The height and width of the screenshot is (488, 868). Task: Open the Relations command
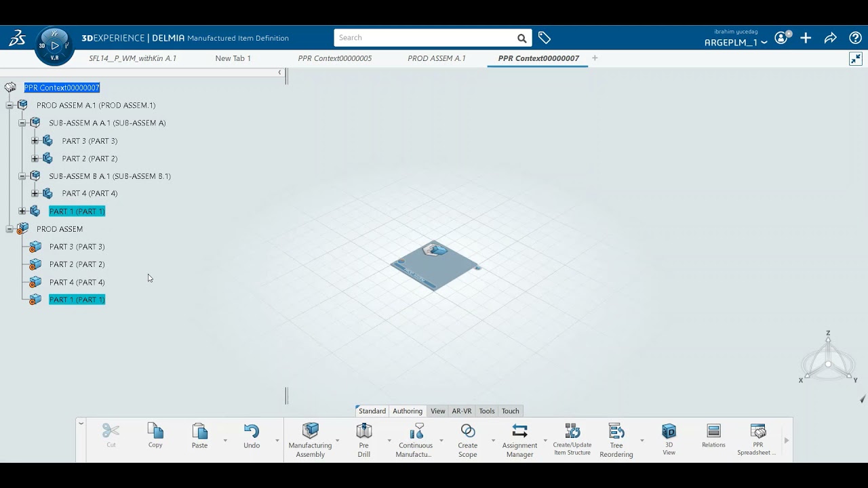713,435
